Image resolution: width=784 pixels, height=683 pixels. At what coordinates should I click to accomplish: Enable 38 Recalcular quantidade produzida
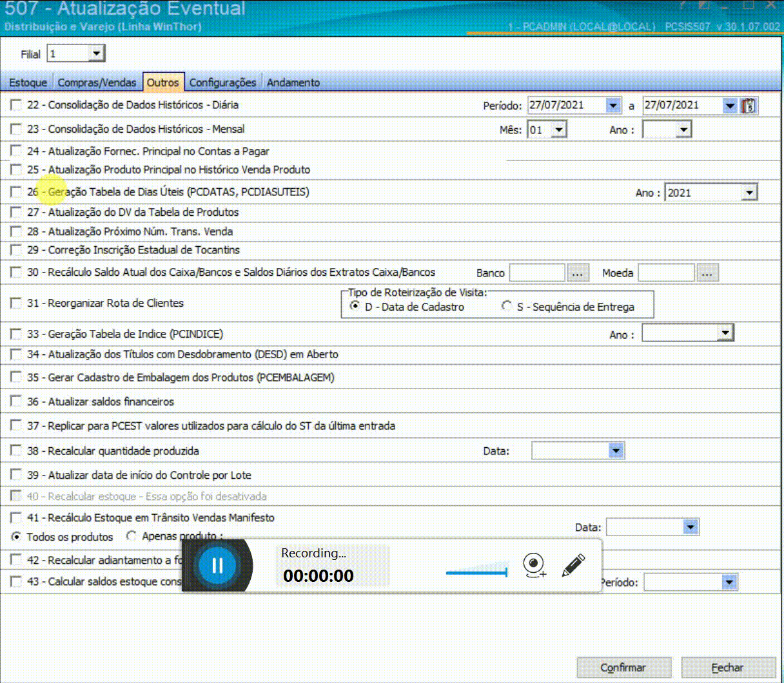click(16, 451)
